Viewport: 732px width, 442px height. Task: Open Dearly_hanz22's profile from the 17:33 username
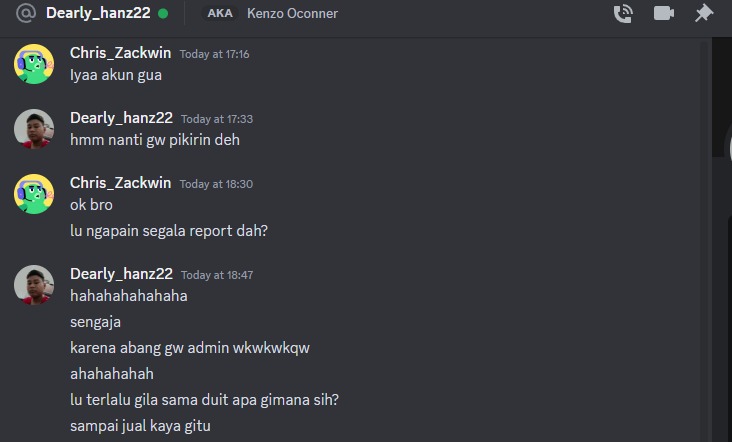point(121,118)
